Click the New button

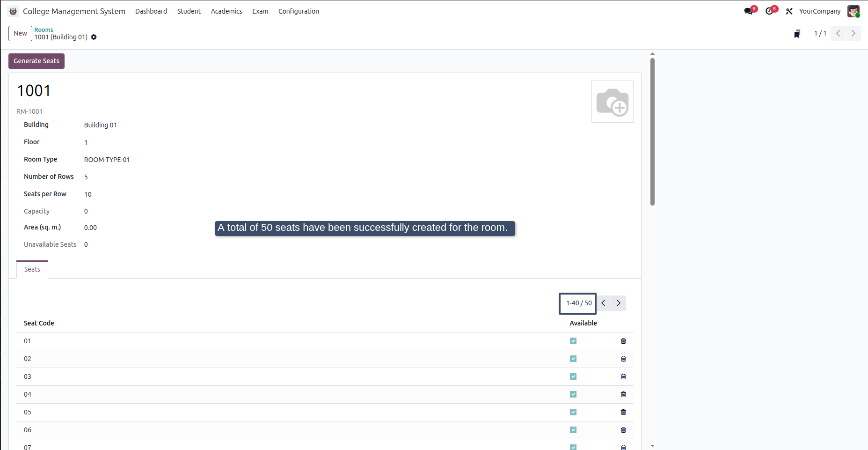coord(20,33)
